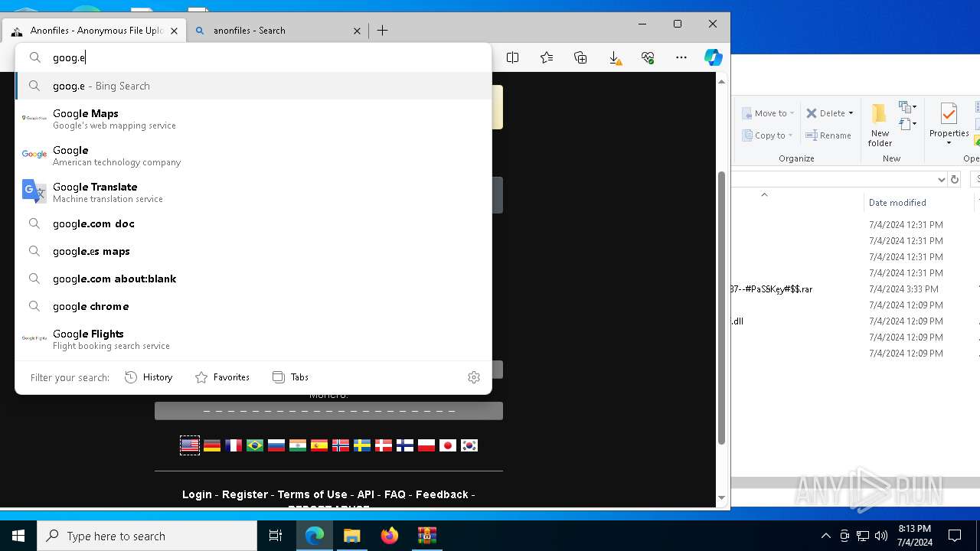Open the API link
This screenshot has height=551, width=980.
(x=366, y=494)
